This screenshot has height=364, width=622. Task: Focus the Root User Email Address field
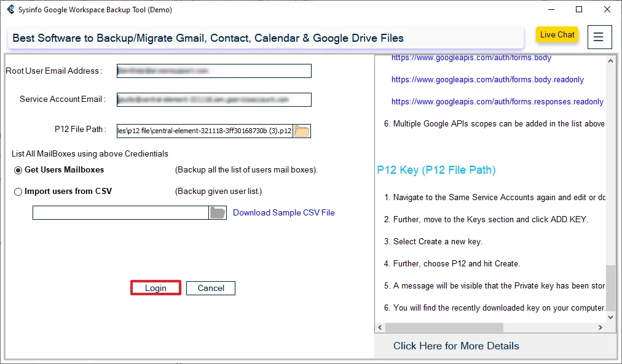215,71
